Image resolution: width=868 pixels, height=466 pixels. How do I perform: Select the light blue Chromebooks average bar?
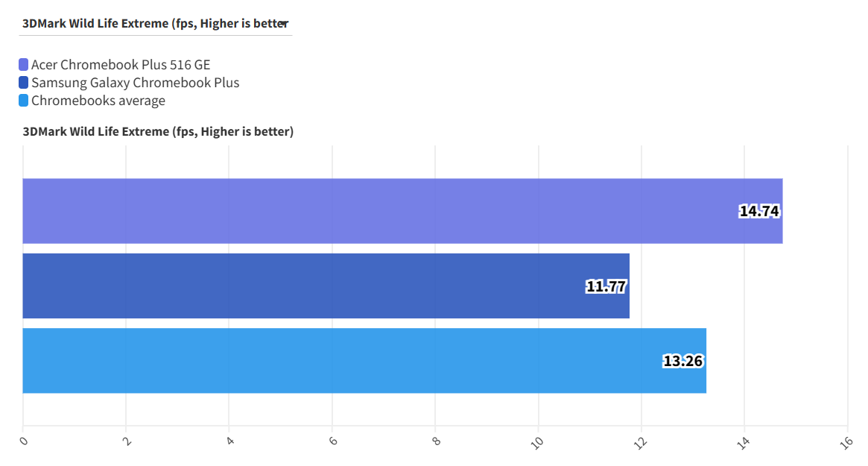[x=335, y=360]
